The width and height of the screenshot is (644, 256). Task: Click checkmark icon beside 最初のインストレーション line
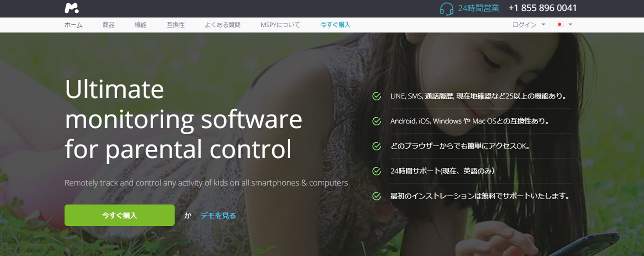pyautogui.click(x=377, y=196)
